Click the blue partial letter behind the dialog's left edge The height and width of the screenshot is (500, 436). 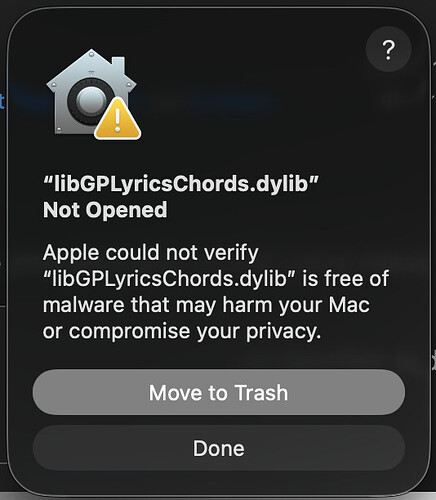(2, 101)
